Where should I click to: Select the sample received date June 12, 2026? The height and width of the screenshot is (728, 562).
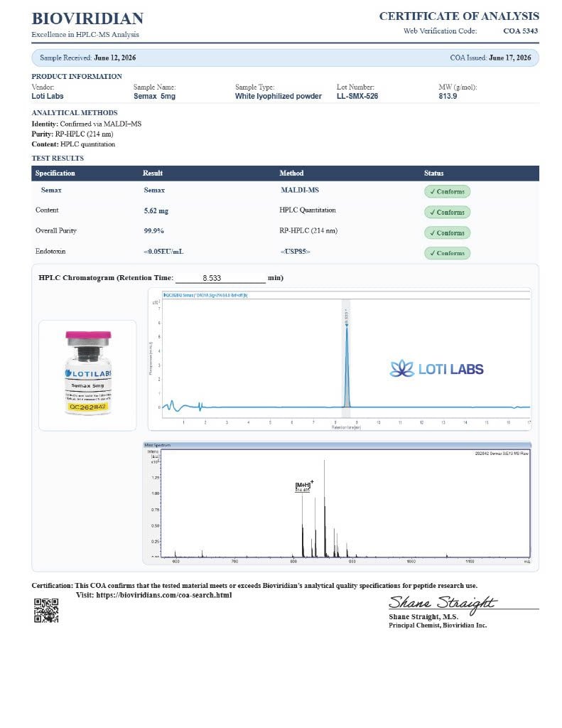[114, 58]
